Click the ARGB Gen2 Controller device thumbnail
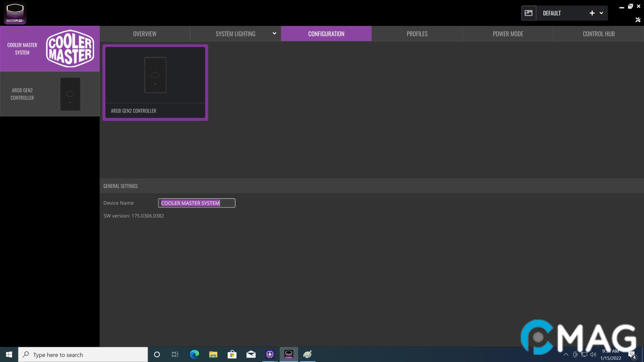 [x=155, y=82]
